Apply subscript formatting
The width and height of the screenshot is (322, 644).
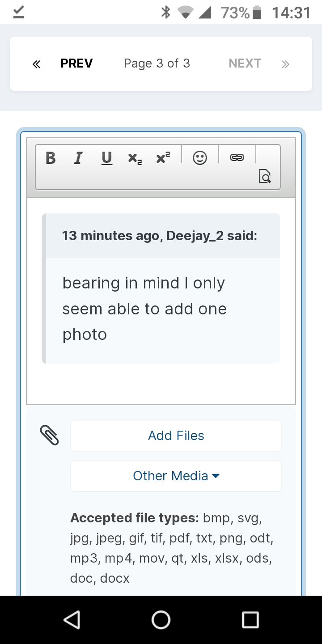coord(135,158)
